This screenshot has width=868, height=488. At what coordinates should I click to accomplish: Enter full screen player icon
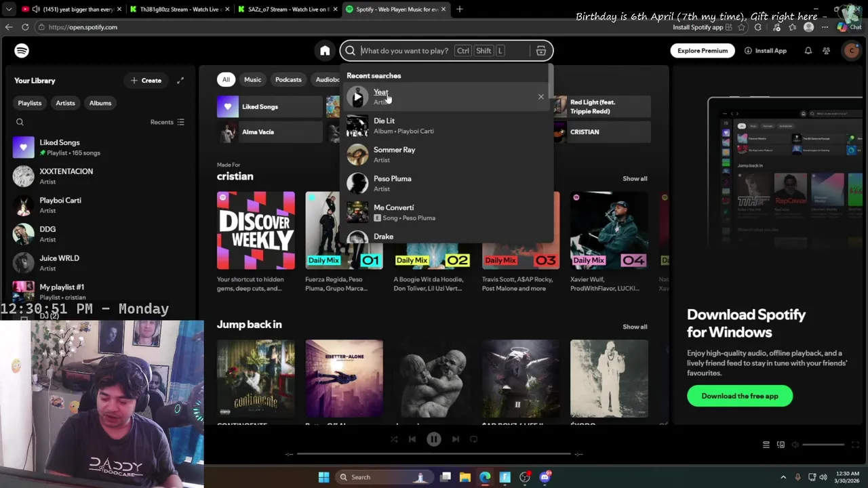pyautogui.click(x=855, y=445)
